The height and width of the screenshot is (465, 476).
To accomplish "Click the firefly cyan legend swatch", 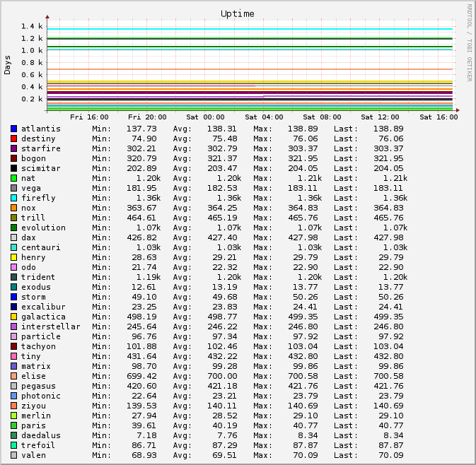I will click(x=13, y=198).
